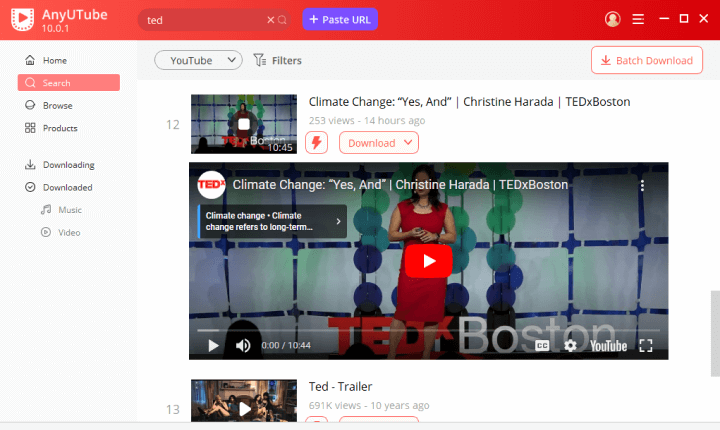Toggle closed captions (CC) in the player
Viewport: 720px width, 430px height.
point(542,345)
